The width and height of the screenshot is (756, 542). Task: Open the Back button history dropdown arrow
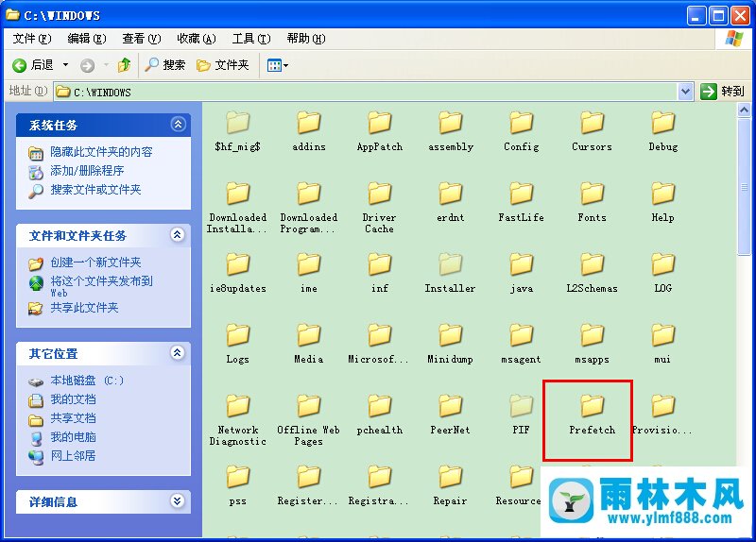65,64
